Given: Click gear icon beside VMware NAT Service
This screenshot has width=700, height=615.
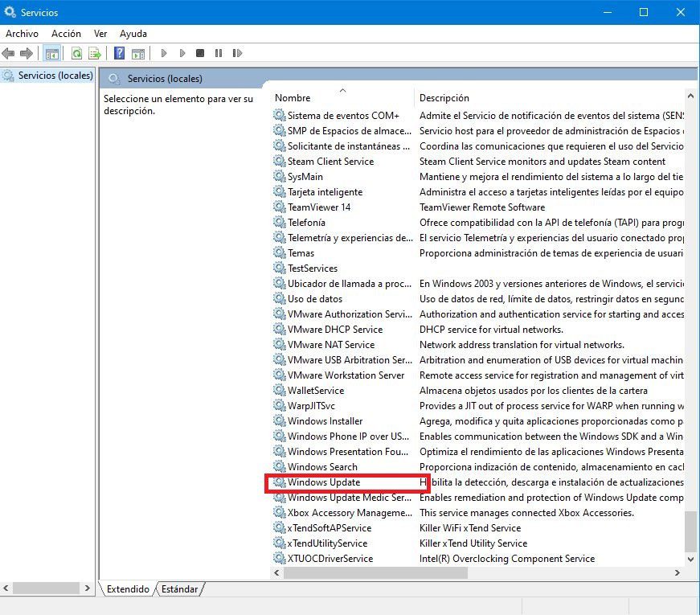Looking at the screenshot, I should [x=280, y=344].
